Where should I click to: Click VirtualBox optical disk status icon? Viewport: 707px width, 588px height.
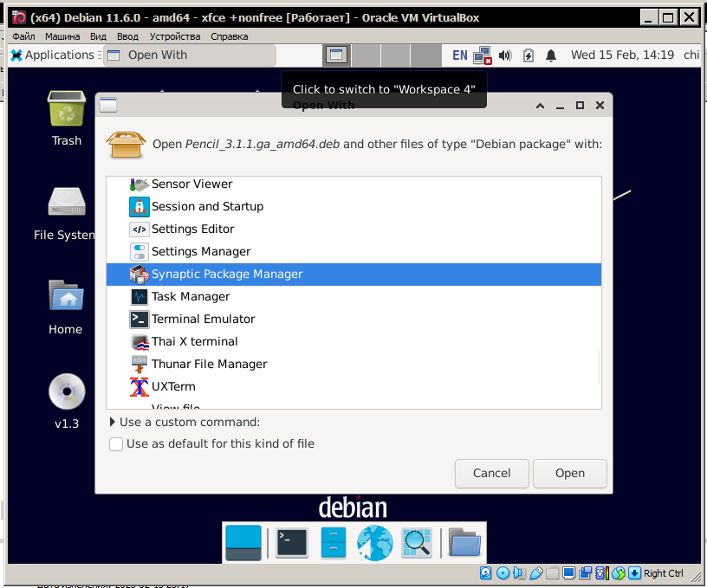pyautogui.click(x=503, y=573)
